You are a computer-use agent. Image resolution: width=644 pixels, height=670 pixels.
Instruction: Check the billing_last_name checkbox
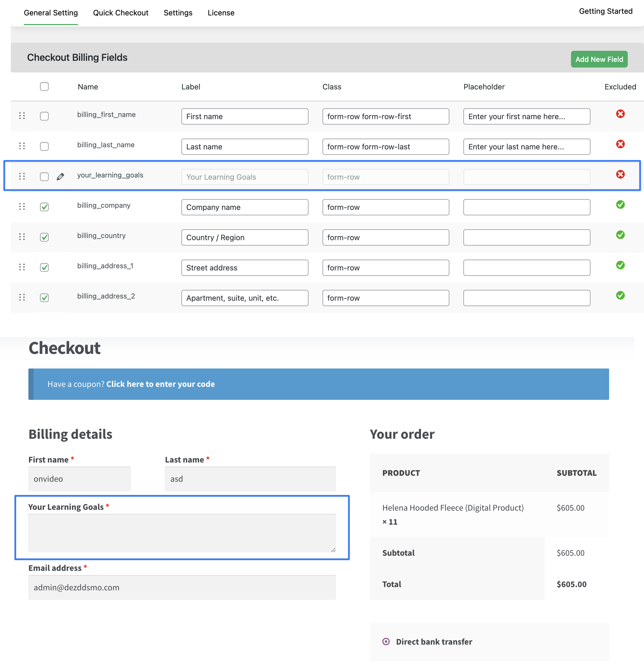[44, 146]
